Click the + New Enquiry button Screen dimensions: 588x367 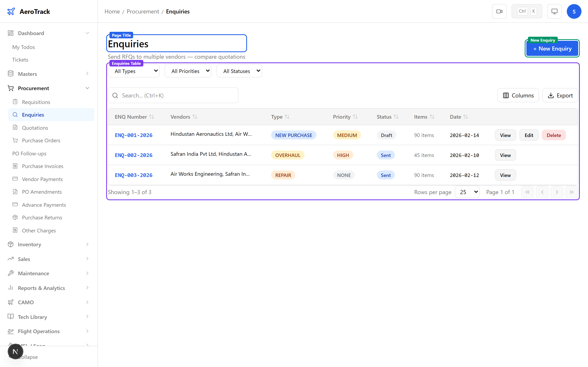(552, 49)
